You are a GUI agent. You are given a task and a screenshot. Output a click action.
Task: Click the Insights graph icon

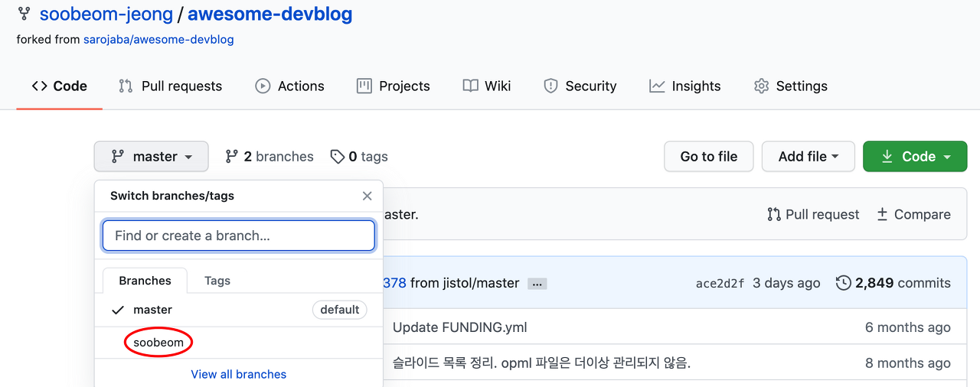pos(657,86)
